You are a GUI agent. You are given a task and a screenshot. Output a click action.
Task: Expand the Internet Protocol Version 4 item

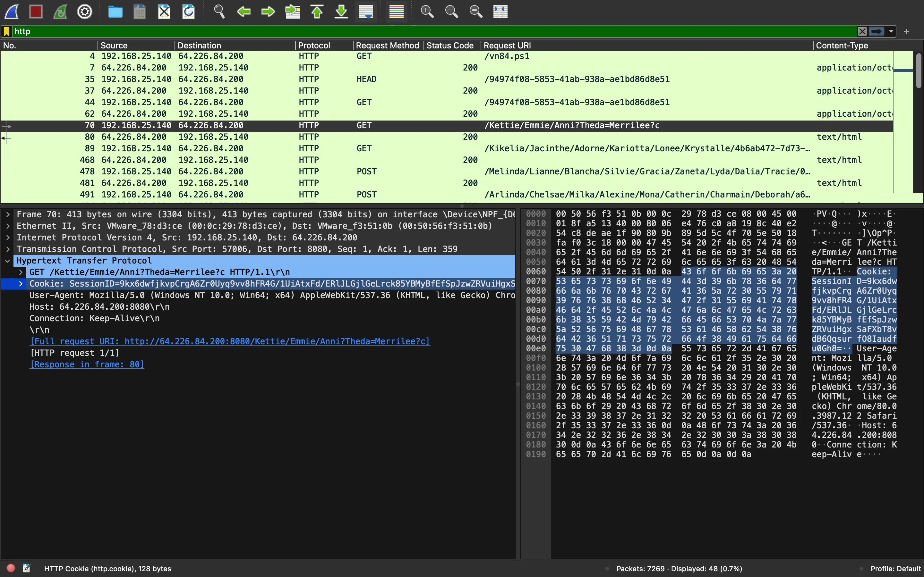point(9,237)
